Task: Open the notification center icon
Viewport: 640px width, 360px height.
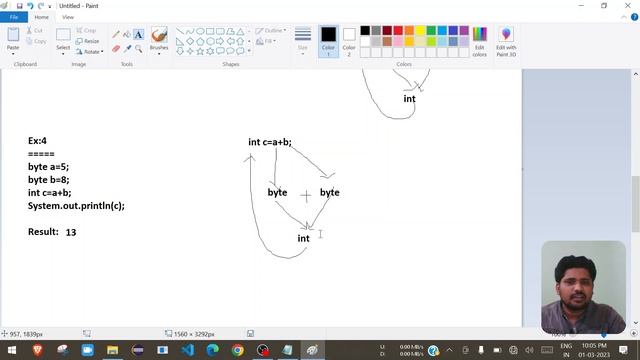Action: click(x=623, y=350)
